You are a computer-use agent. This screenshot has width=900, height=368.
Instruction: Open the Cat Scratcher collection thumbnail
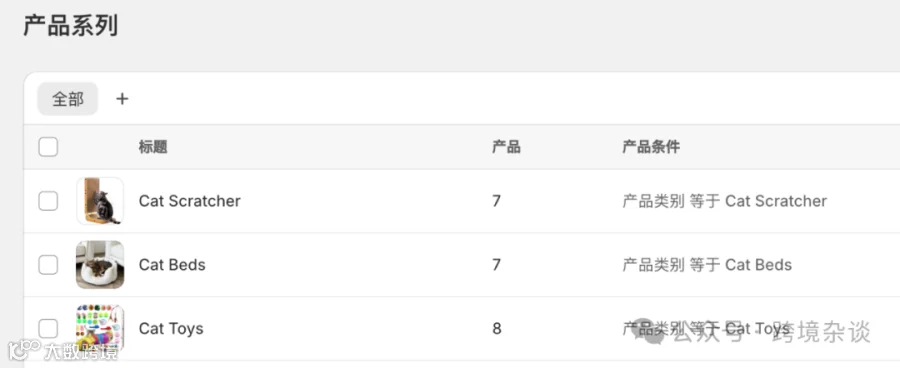(100, 201)
